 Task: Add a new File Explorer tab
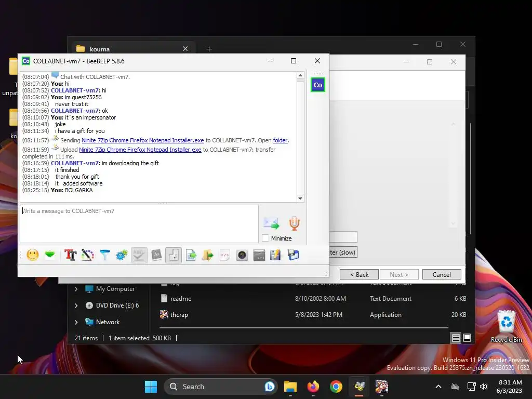point(209,49)
